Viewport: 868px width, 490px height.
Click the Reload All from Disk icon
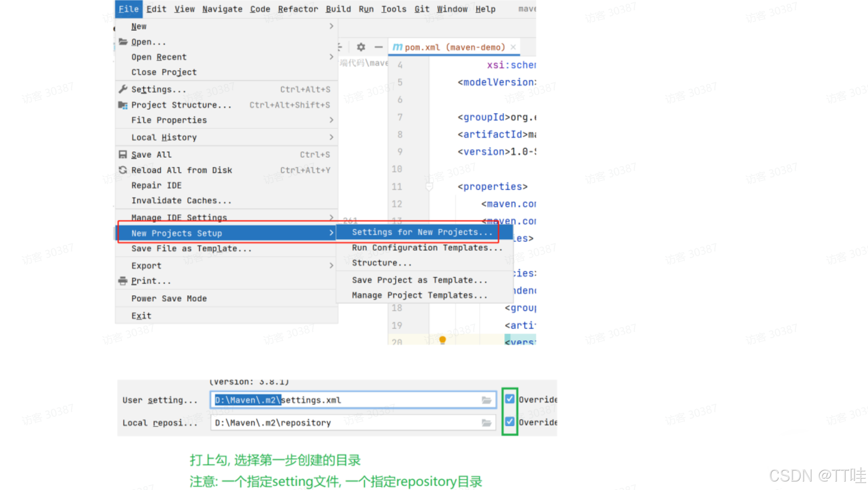click(123, 170)
